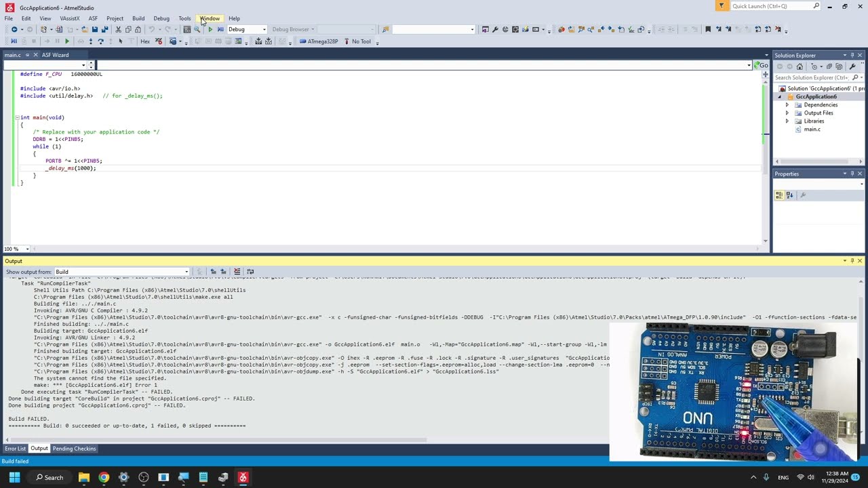Viewport: 868px width, 488px height.
Task: Open the File menu
Action: pyautogui.click(x=9, y=18)
